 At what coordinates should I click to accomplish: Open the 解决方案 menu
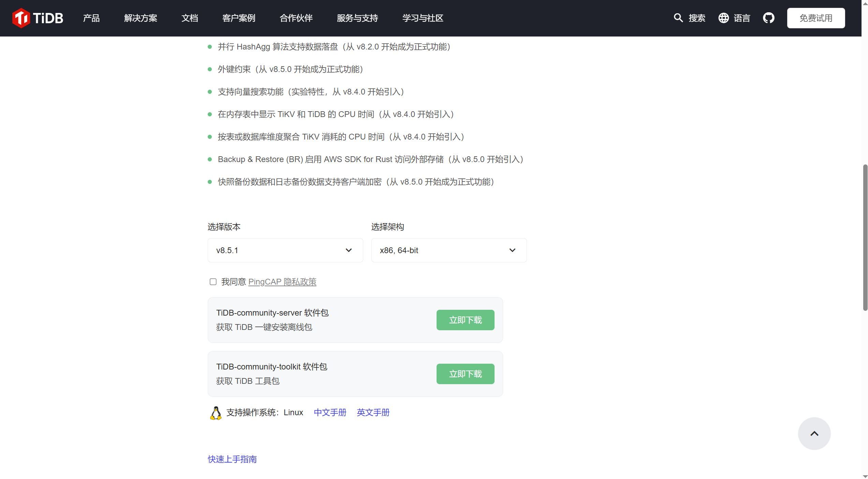[x=141, y=18]
